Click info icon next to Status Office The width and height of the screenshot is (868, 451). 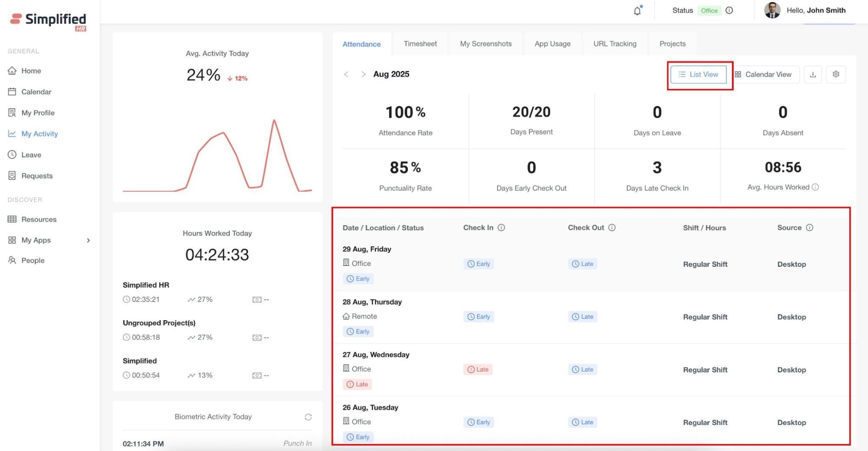[x=729, y=10]
